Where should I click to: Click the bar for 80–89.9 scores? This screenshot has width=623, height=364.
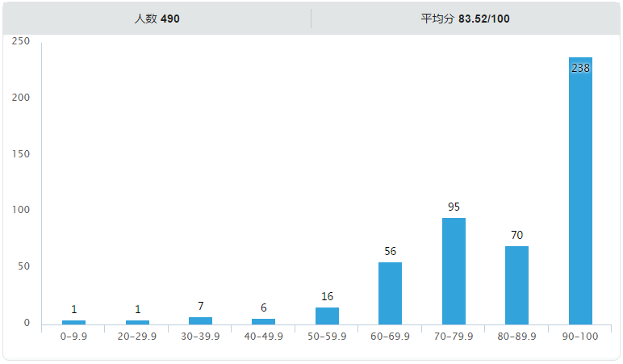[516, 286]
